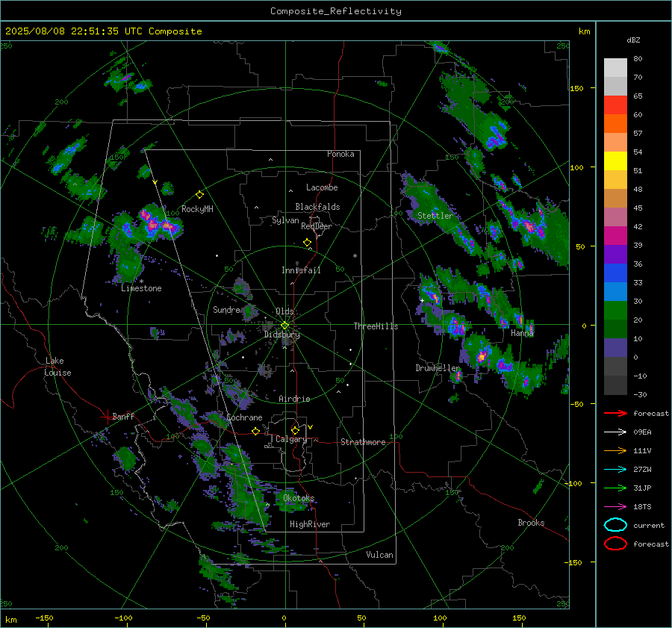Click the 27ZW legend label
Screen dimensions: 672x628
642,470
